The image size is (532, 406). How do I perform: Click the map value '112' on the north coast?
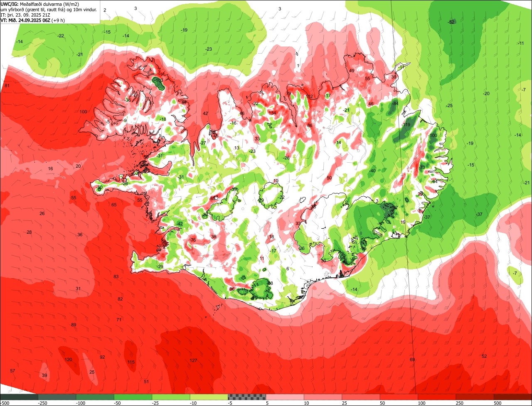(309, 97)
